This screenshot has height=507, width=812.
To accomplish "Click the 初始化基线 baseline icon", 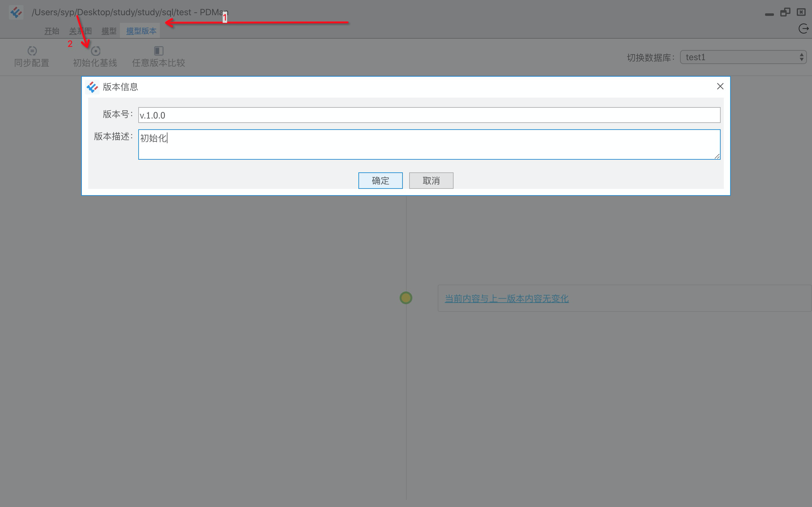I will [95, 51].
